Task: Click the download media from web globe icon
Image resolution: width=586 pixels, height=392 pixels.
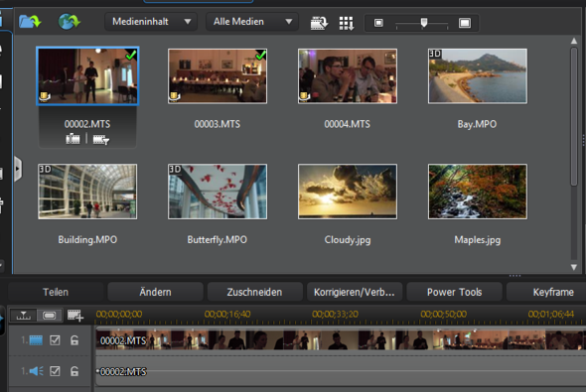Action: (x=70, y=21)
